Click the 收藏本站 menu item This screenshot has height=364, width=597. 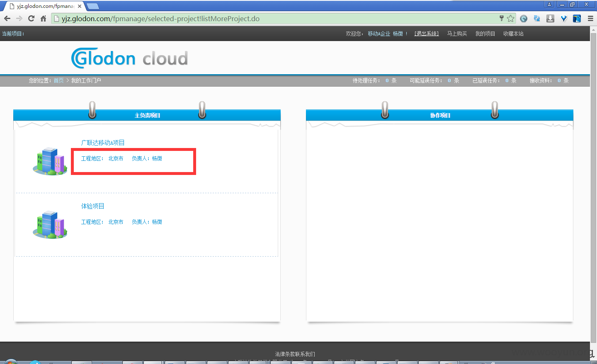click(513, 34)
